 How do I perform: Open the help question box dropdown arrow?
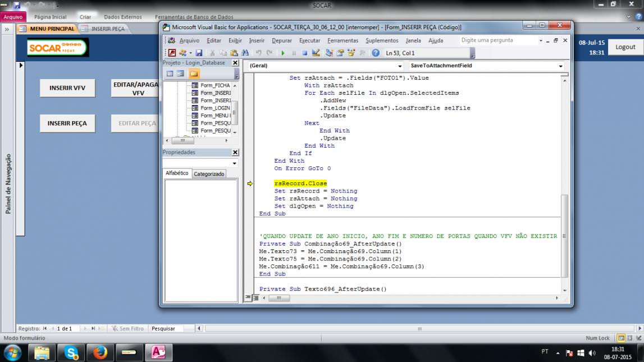coord(541,40)
